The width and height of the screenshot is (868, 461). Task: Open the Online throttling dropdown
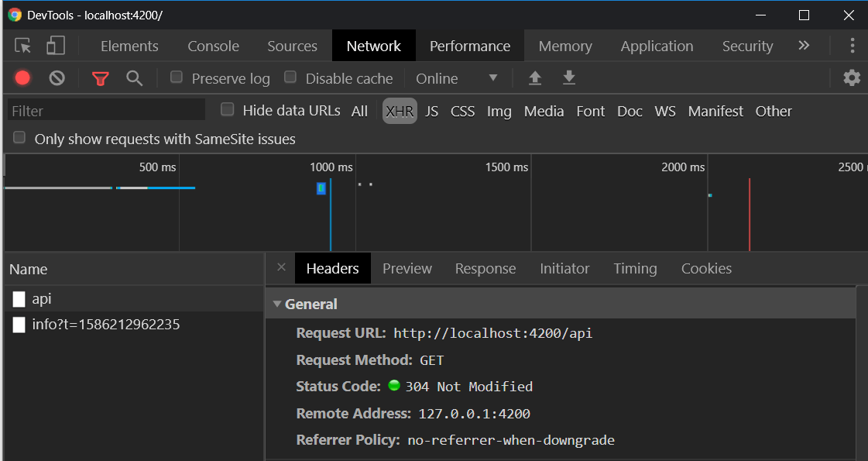(457, 78)
